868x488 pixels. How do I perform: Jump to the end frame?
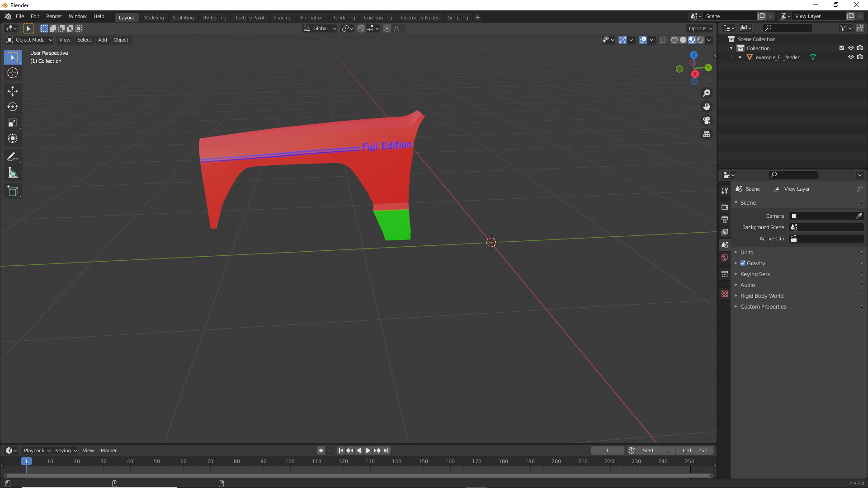click(387, 450)
